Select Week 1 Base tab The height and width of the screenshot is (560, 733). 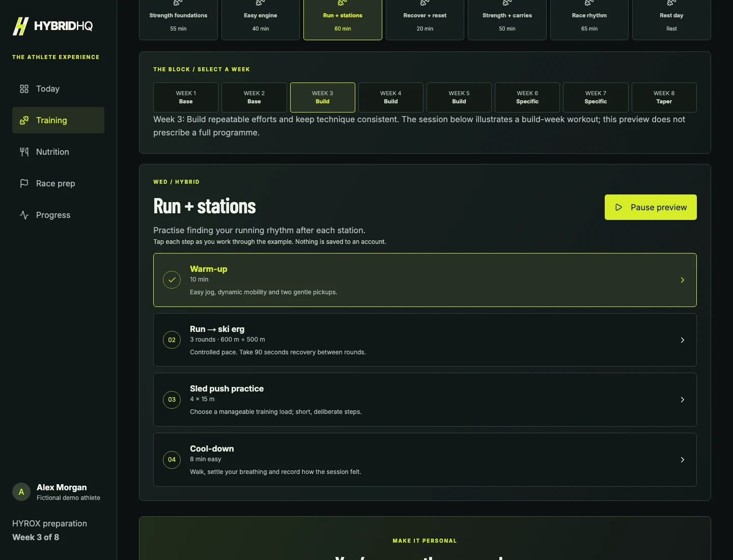pyautogui.click(x=186, y=97)
